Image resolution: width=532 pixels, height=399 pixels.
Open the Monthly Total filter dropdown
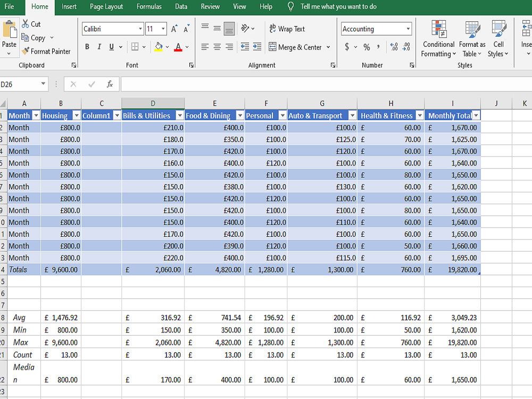point(476,115)
